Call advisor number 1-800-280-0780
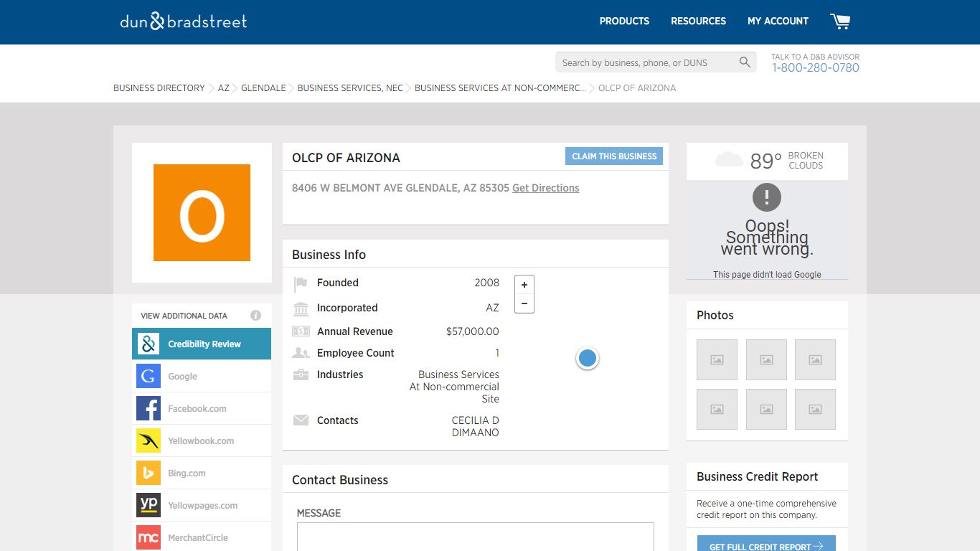This screenshot has width=980, height=551. click(x=815, y=68)
